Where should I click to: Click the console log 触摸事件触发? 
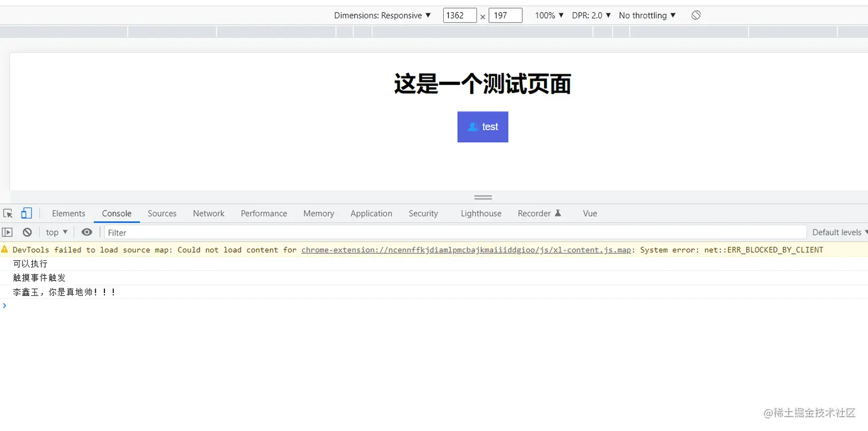tap(39, 278)
